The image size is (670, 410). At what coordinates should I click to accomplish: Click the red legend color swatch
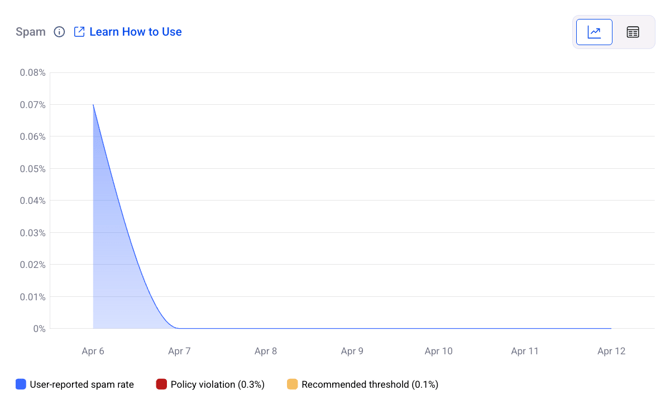161,384
